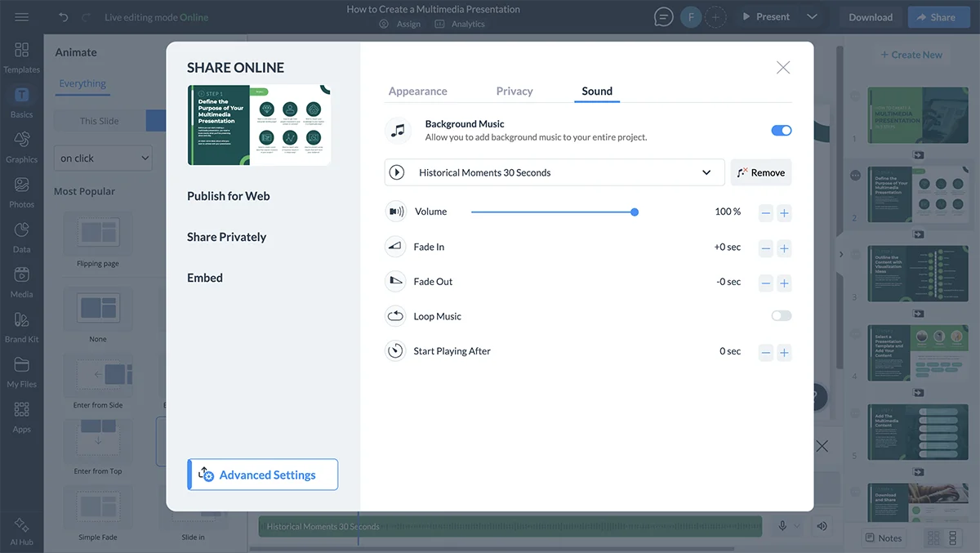The width and height of the screenshot is (980, 553).
Task: Open Graphics in the left sidebar
Action: 21,147
